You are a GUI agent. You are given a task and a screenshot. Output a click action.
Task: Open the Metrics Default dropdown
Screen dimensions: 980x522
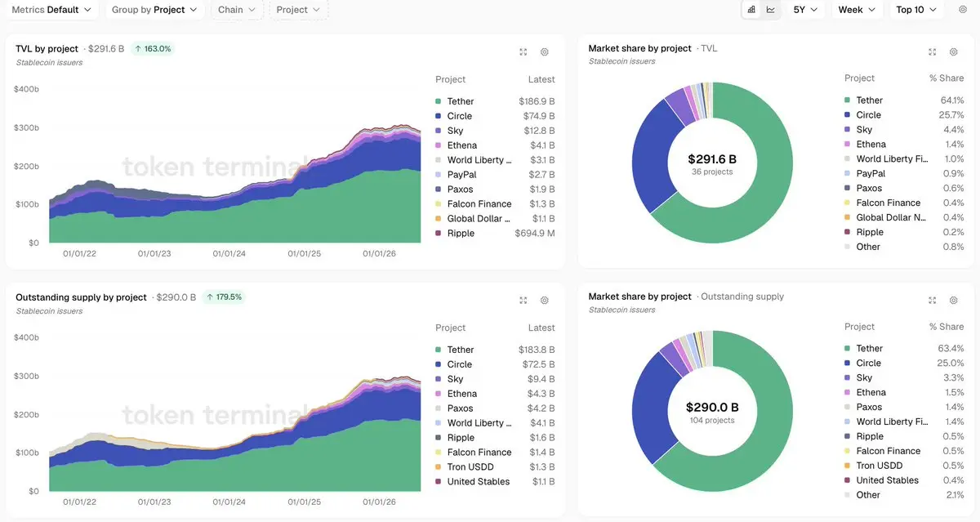pyautogui.click(x=52, y=10)
